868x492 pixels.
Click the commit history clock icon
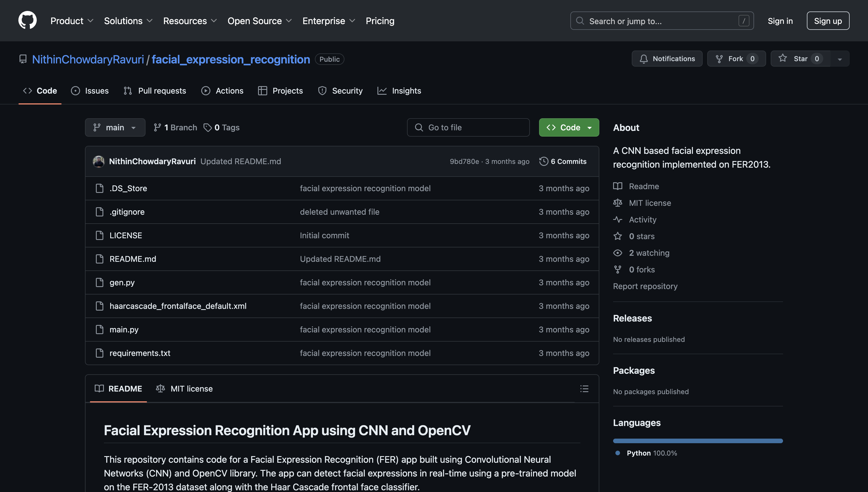point(543,161)
